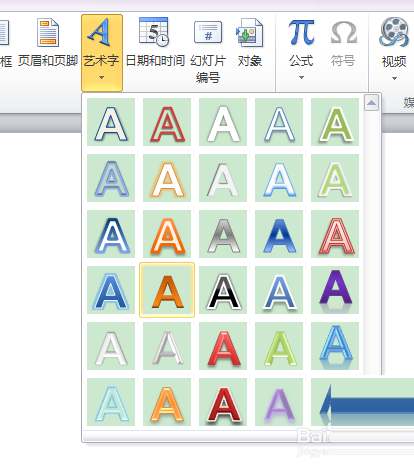Screen dimensions: 414x469
Task: Choose red double-outline WordArt in third row
Action: [x=335, y=234]
